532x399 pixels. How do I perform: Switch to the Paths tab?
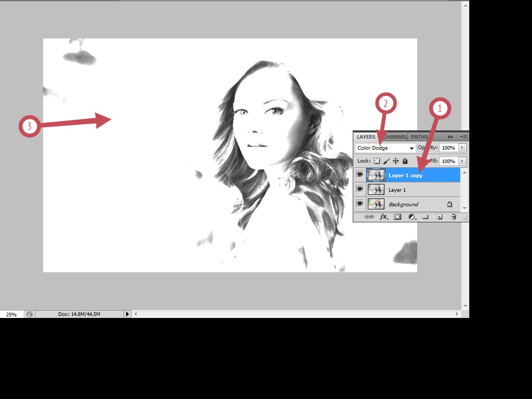point(419,137)
